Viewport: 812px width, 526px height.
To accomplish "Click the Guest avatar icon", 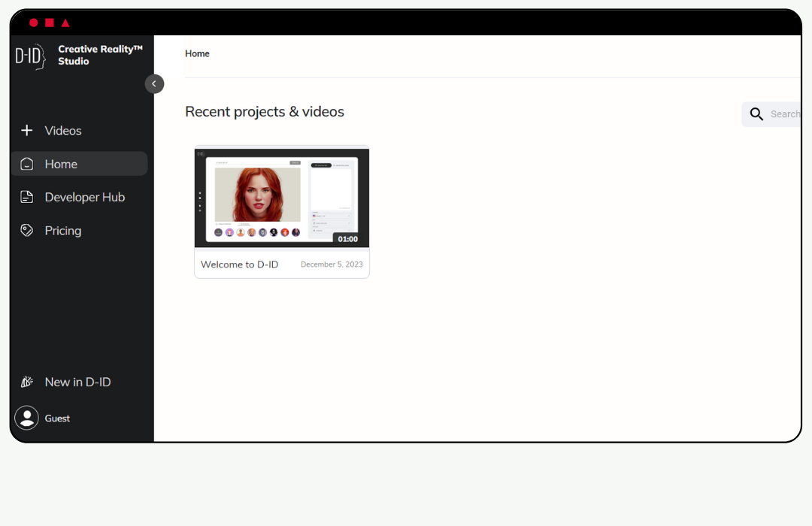I will pyautogui.click(x=26, y=418).
